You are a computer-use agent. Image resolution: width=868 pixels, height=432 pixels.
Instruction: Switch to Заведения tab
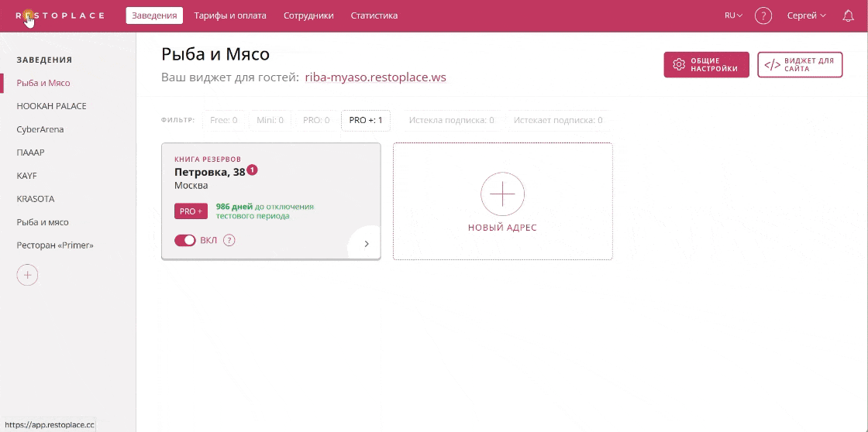154,15
